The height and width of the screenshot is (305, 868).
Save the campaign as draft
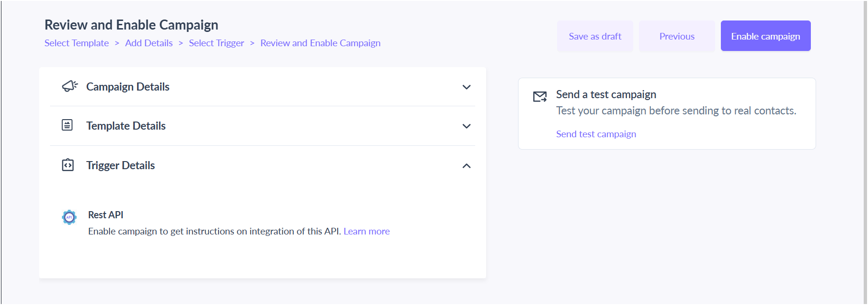coord(595,36)
